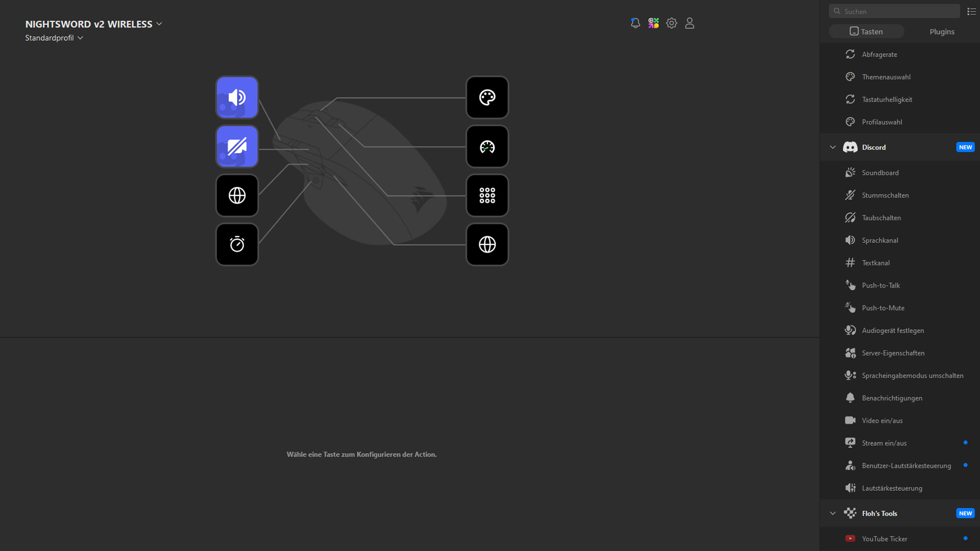Screen dimensions: 980x551
Task: Switch to the Plugins tab
Action: (x=942, y=32)
